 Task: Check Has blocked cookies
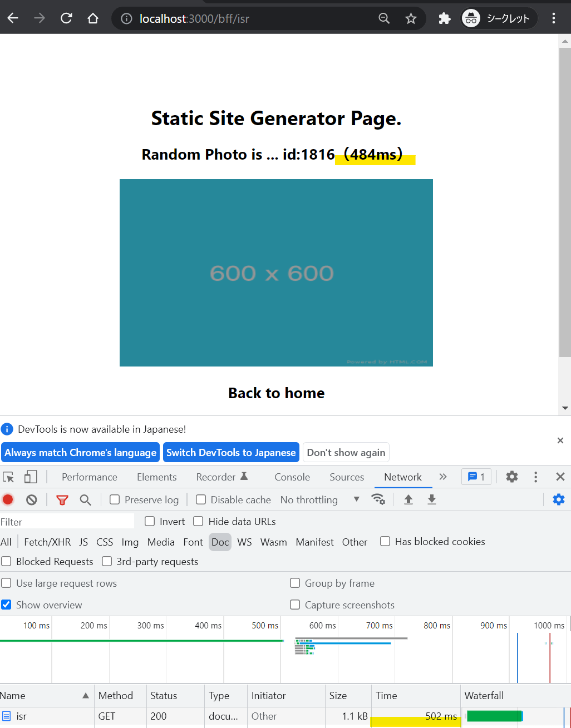pyautogui.click(x=385, y=541)
